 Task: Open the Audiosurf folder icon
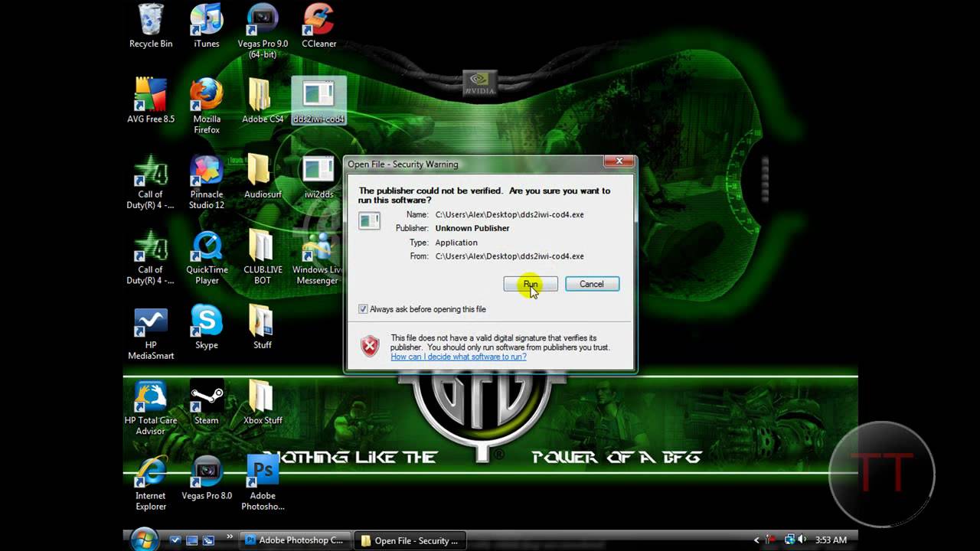[263, 177]
